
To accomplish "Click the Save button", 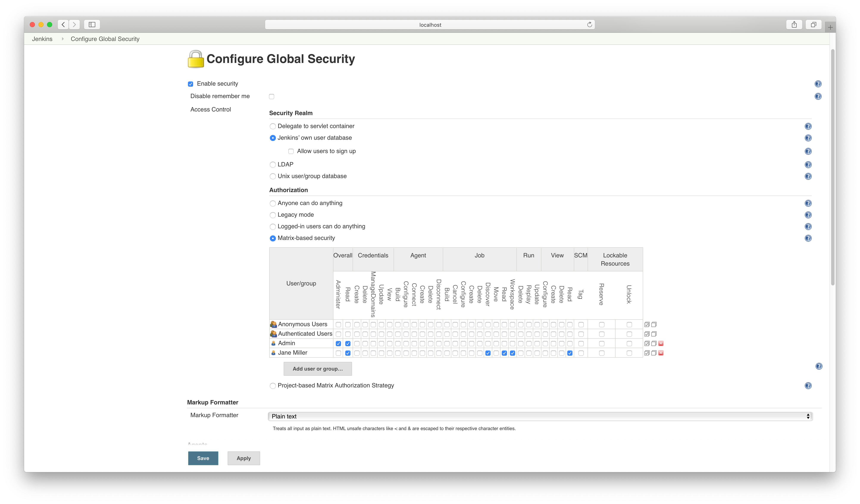I will coord(203,458).
